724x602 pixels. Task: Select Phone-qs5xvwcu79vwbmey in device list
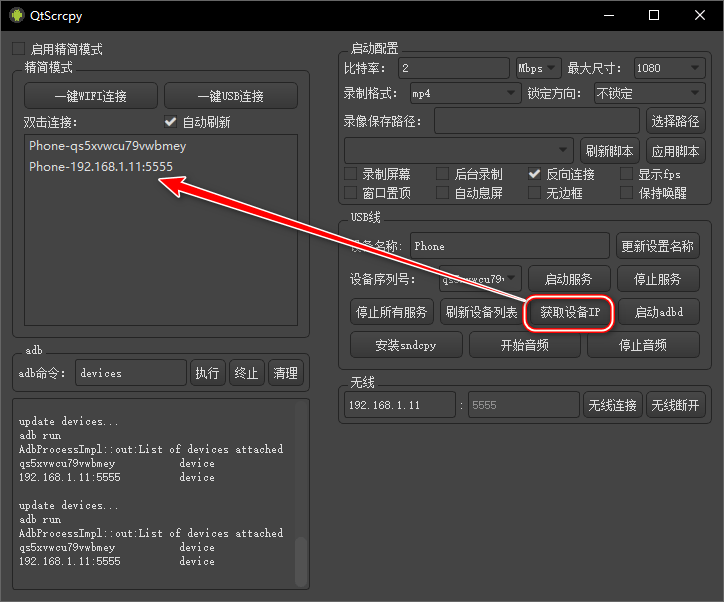(107, 146)
